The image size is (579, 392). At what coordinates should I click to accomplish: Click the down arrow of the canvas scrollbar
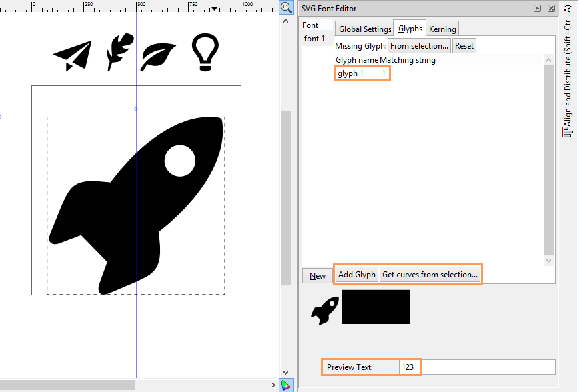point(285,372)
